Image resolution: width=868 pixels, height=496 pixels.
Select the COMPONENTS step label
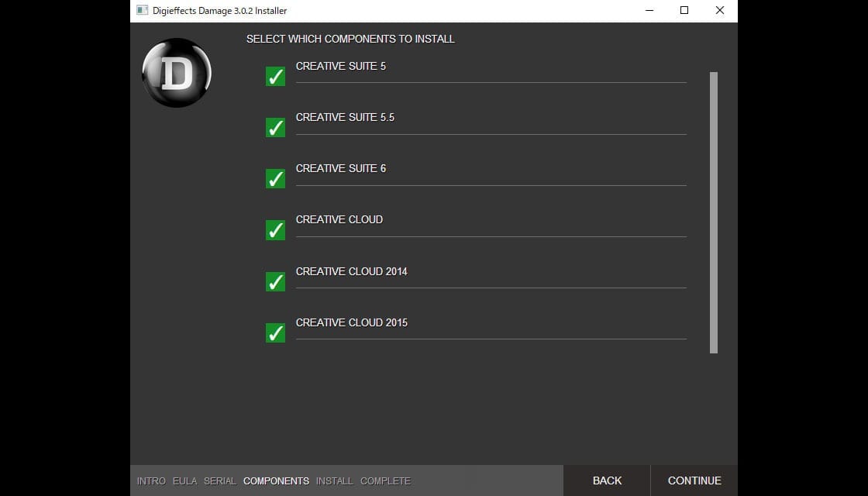[x=276, y=481]
